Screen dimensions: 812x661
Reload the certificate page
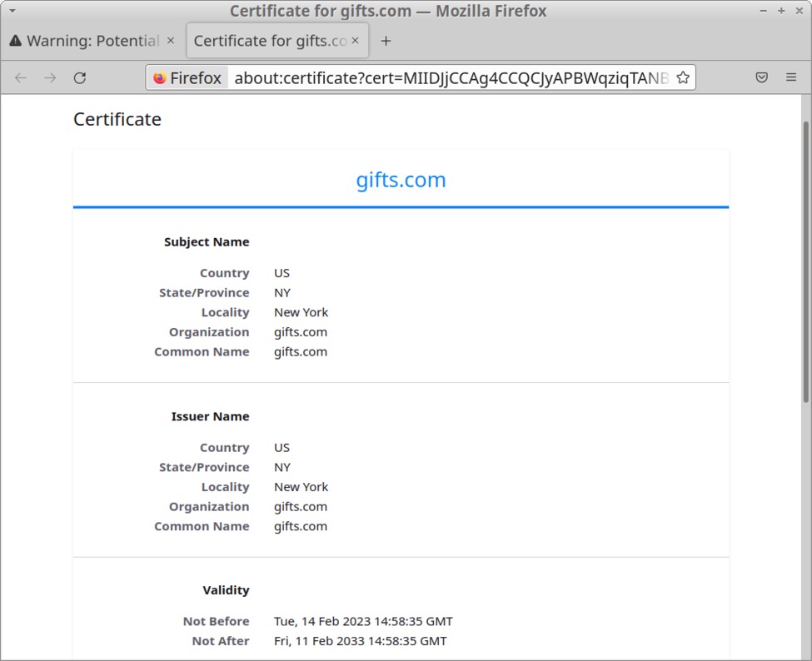(80, 77)
